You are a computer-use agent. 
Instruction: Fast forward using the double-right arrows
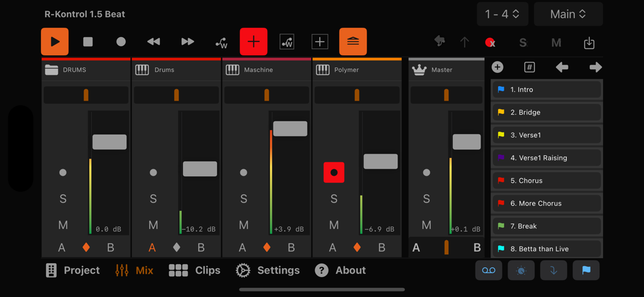187,42
